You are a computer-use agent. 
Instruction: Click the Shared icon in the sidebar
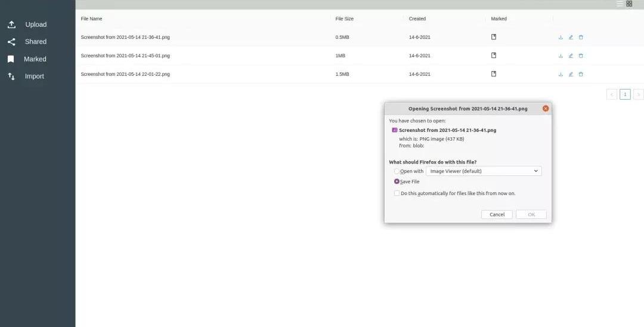pos(11,42)
